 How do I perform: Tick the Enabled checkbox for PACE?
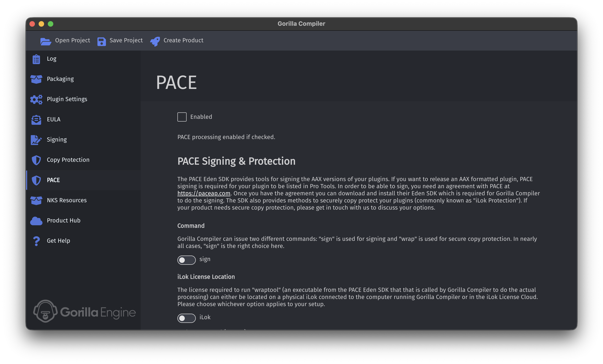[x=182, y=117]
